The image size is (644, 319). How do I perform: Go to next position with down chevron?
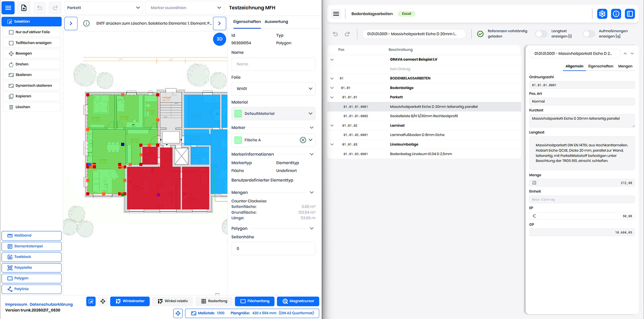tap(632, 54)
